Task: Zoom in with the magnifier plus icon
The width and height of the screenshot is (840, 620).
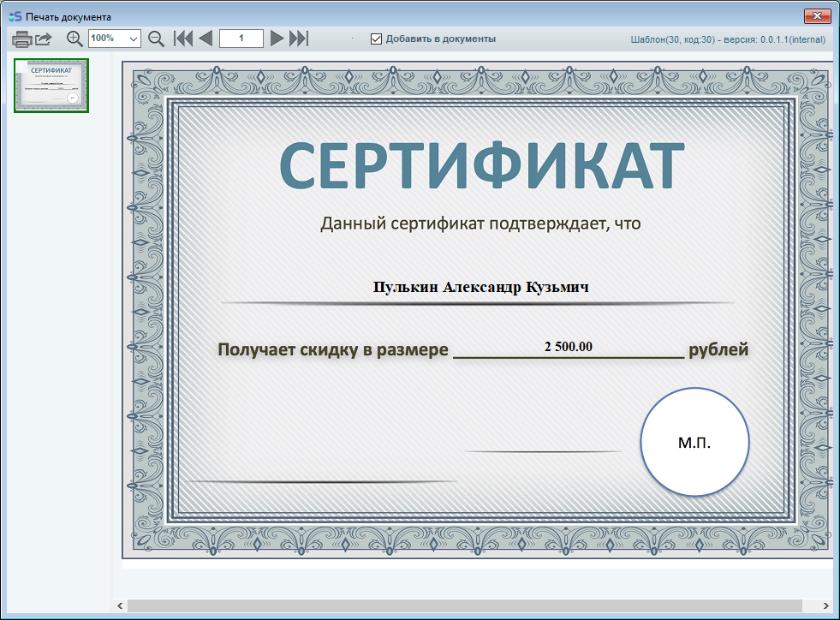Action: click(74, 39)
